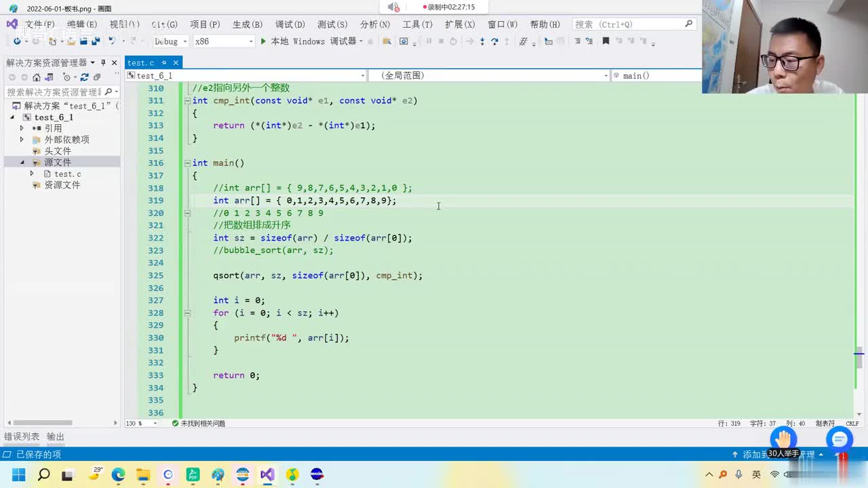The image size is (868, 488).
Task: Switch to the 输出 tab
Action: (56, 437)
